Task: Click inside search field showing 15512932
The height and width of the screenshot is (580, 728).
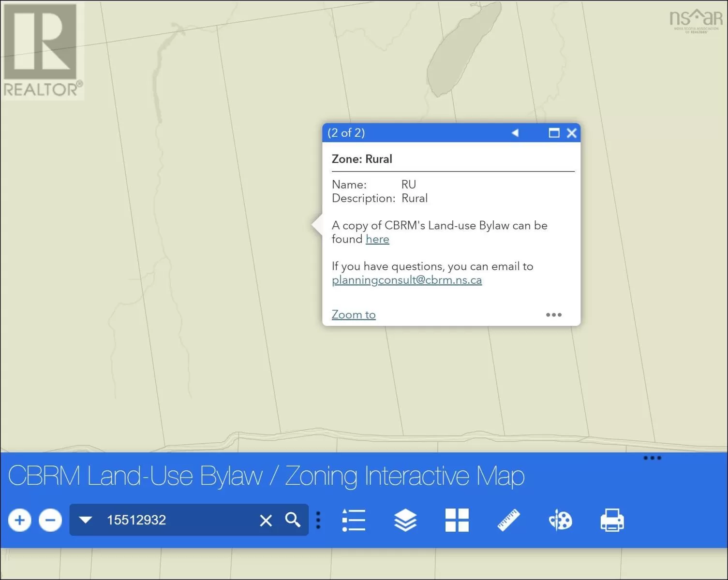Action: [174, 520]
